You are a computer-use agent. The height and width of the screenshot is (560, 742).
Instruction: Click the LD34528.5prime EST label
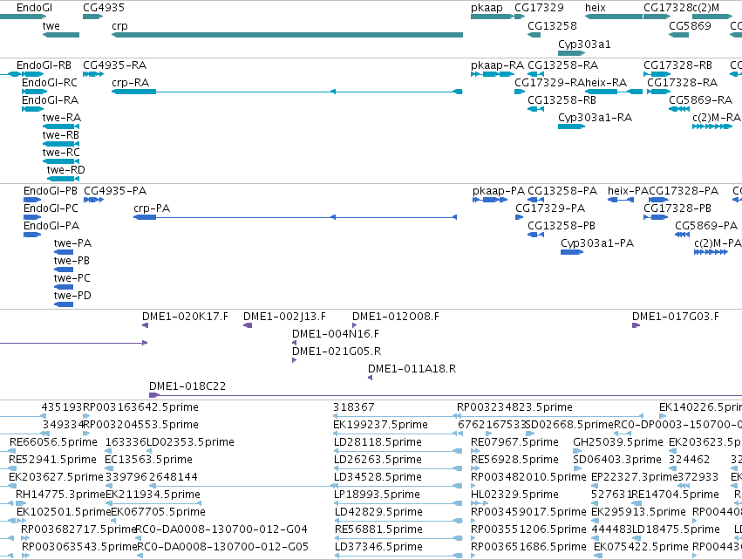click(x=378, y=478)
